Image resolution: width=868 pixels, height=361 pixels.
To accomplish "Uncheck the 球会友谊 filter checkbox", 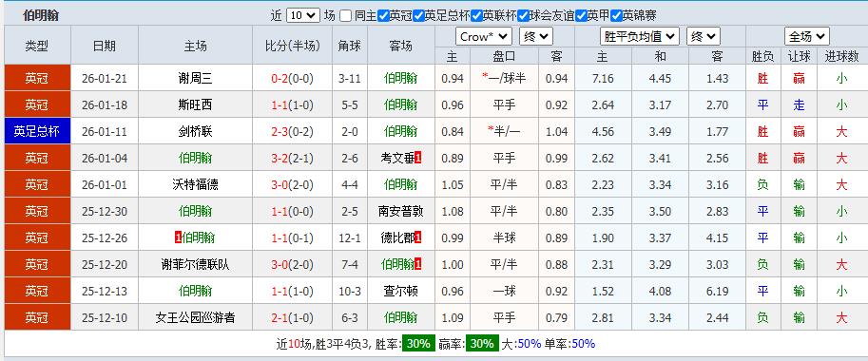I will [x=523, y=16].
